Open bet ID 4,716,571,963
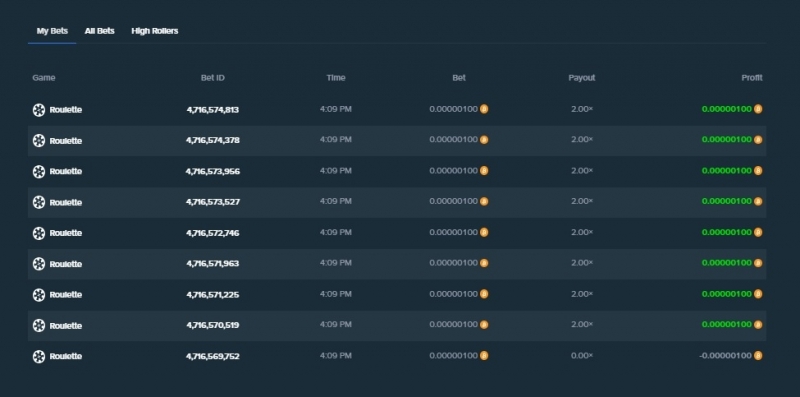Screen dimensions: 800x397 click(213, 264)
